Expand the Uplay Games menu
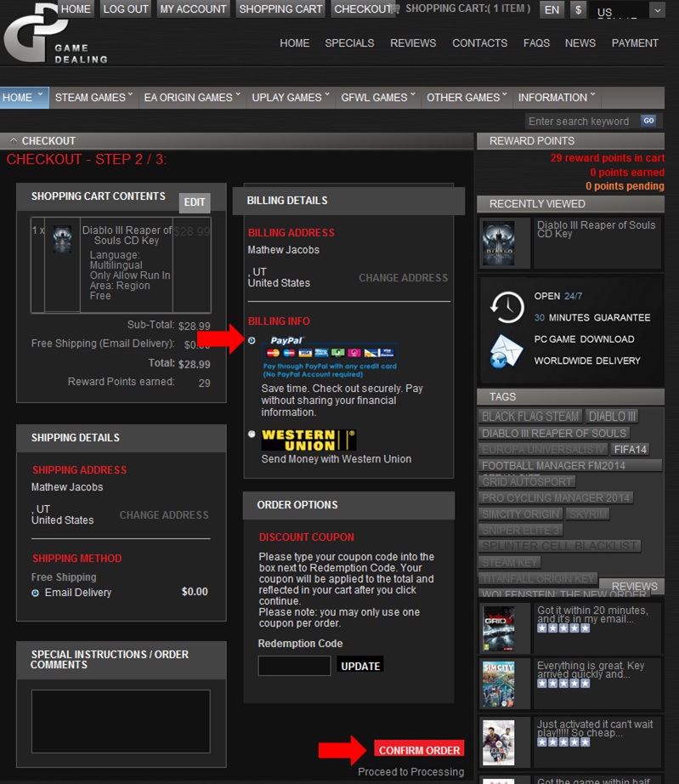 tap(291, 97)
